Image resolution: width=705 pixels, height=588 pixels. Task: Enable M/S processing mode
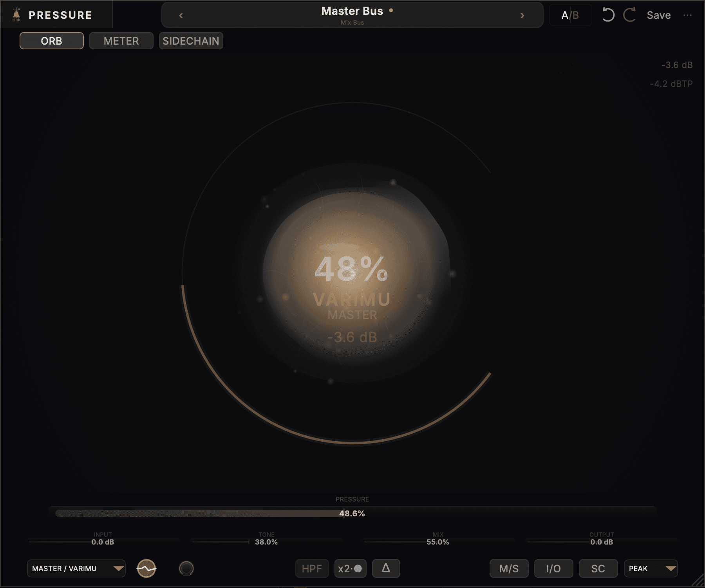pos(509,568)
